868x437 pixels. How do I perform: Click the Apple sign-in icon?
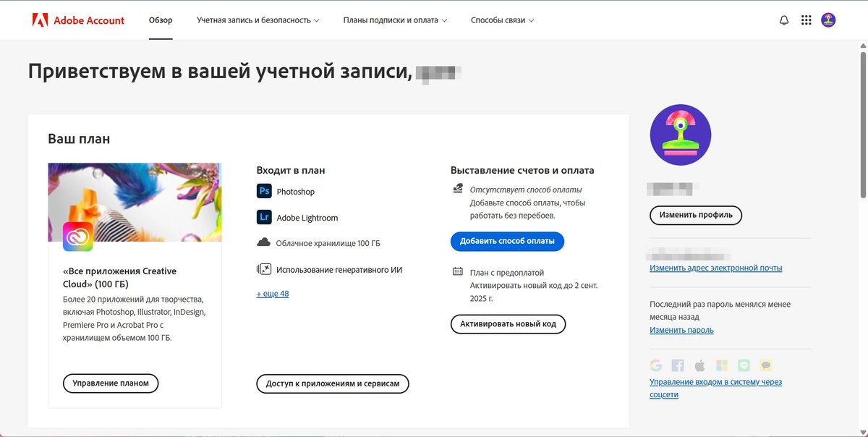pos(699,365)
